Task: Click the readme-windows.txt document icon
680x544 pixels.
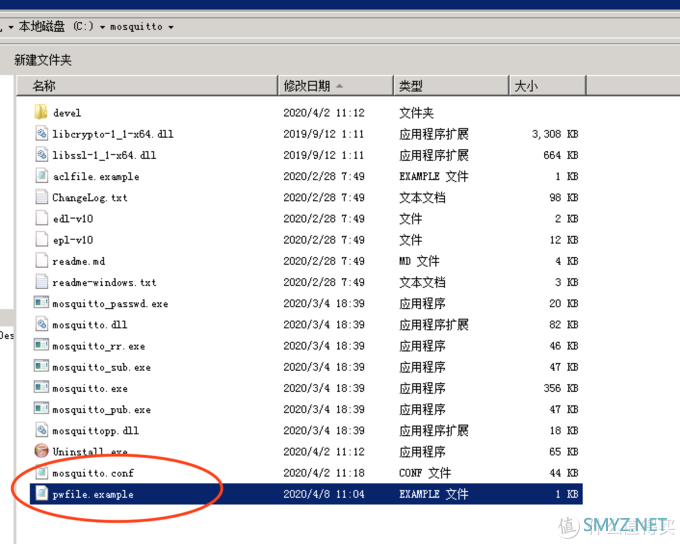Action: click(x=41, y=282)
